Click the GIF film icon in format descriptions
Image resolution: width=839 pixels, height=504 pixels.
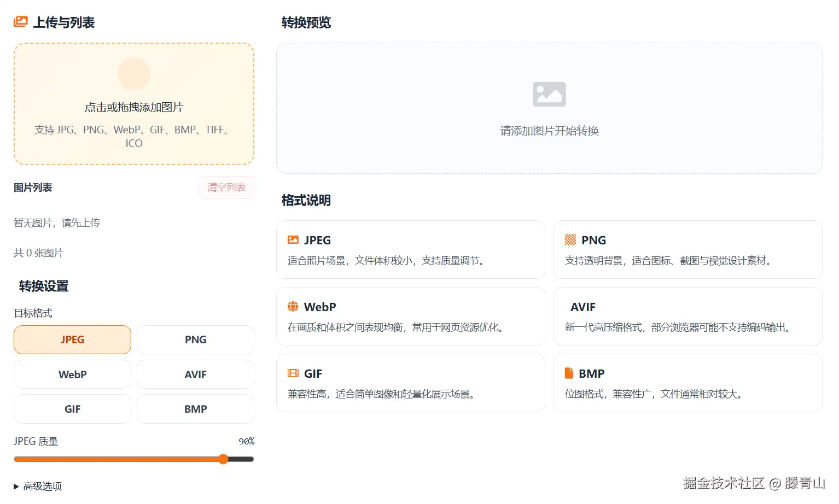click(294, 373)
